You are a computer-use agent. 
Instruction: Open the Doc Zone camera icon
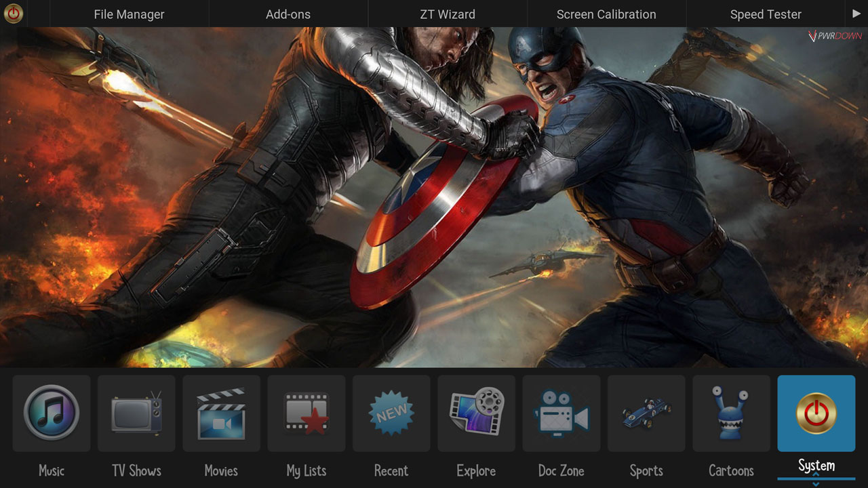561,413
